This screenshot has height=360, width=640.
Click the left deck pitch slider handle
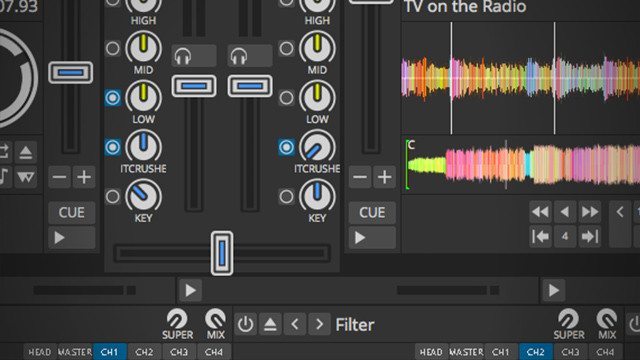tap(71, 73)
